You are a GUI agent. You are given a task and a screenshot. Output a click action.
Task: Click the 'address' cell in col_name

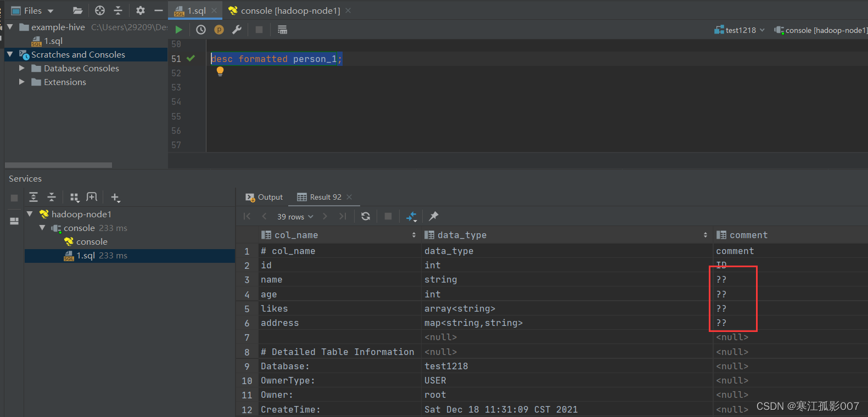click(x=339, y=323)
